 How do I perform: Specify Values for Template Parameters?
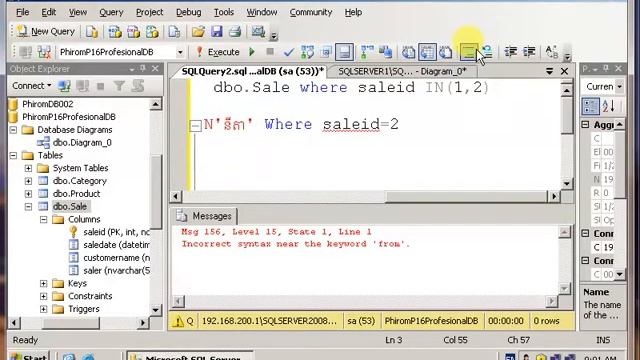[x=552, y=52]
